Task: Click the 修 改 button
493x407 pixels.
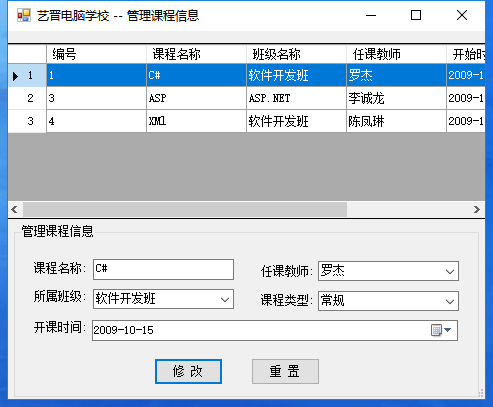Action: (188, 372)
